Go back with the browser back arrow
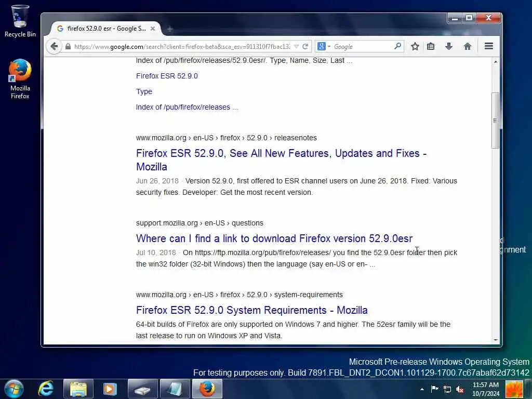The width and height of the screenshot is (532, 399). (54, 46)
